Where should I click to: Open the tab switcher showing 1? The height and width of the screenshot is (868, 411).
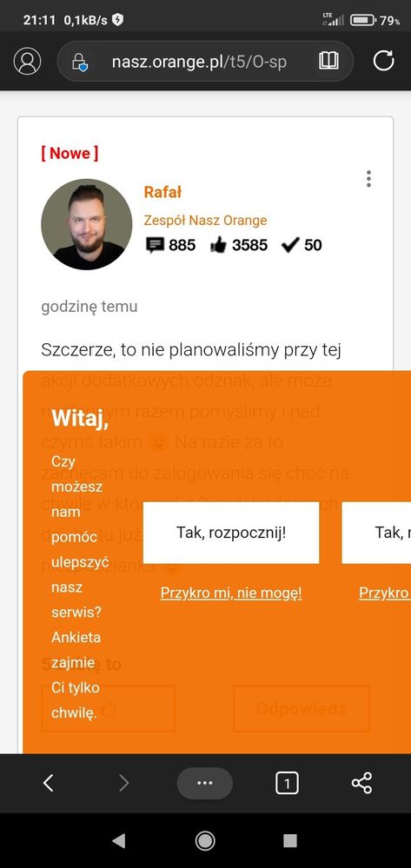pos(287,783)
